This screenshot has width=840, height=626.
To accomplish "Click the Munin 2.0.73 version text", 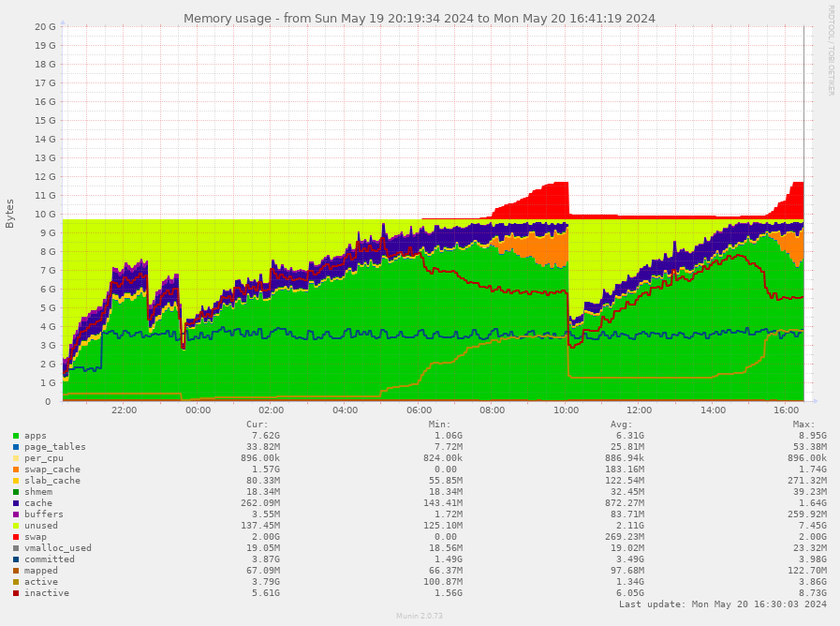I will point(420,618).
